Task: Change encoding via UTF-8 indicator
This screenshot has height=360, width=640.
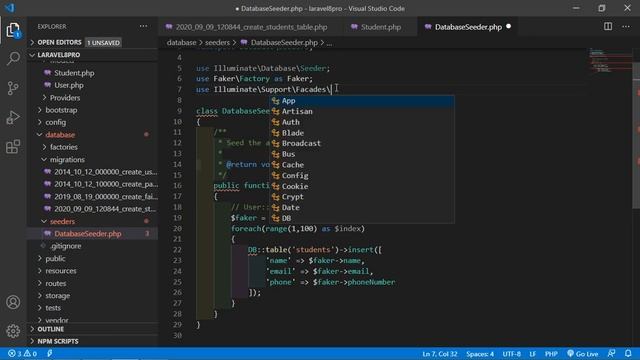Action: [511, 353]
